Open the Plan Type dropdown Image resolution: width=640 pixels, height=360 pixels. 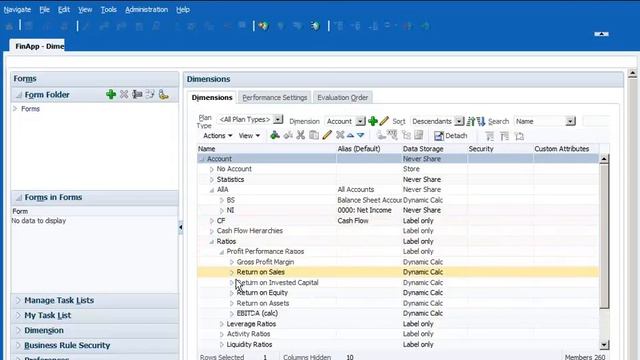tap(278, 120)
